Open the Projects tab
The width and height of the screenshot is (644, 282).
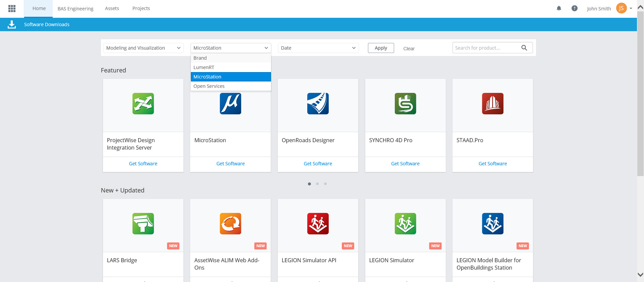coord(141,8)
